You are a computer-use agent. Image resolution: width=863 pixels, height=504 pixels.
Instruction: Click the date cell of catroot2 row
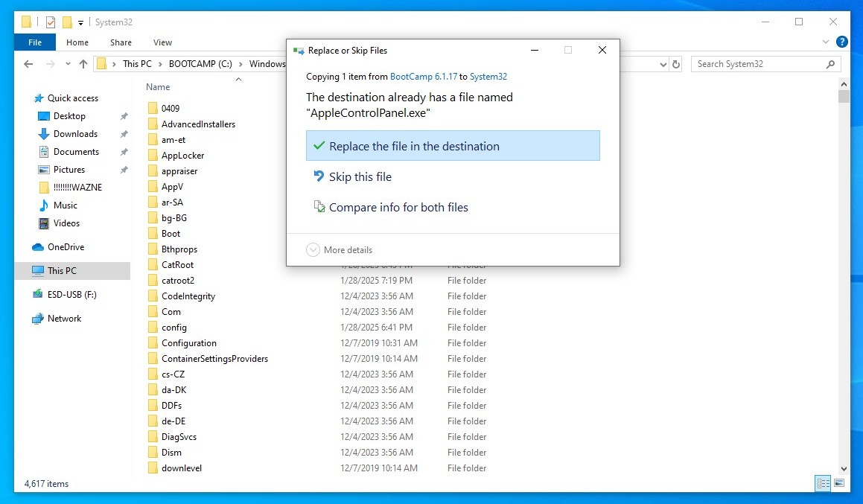pyautogui.click(x=377, y=281)
